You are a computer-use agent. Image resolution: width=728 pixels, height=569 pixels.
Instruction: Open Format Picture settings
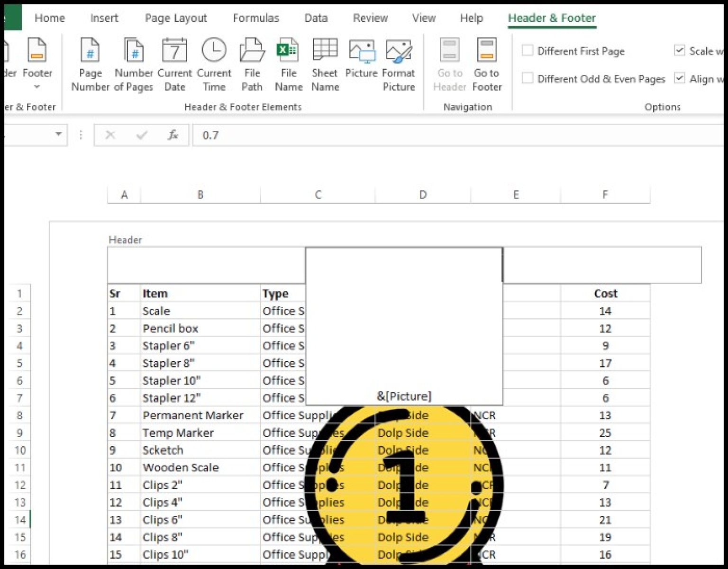[x=398, y=64]
